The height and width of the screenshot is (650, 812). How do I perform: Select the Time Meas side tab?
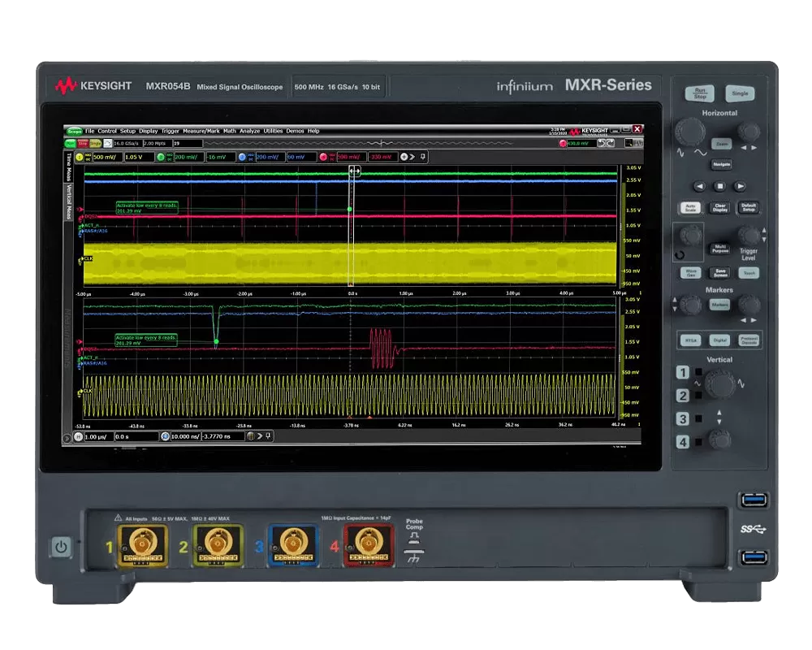68,167
